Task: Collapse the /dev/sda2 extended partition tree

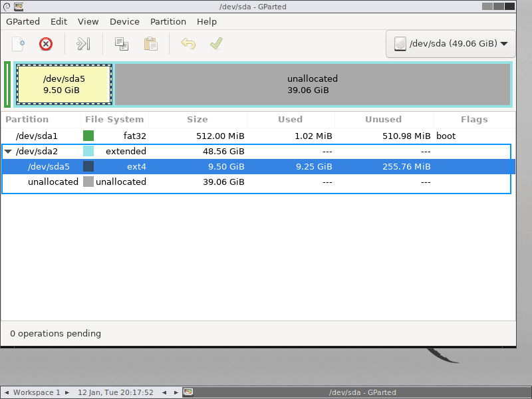Action: click(x=8, y=152)
